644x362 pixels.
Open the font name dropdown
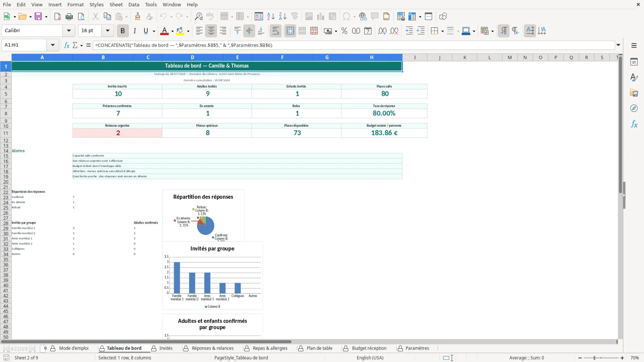(x=69, y=31)
